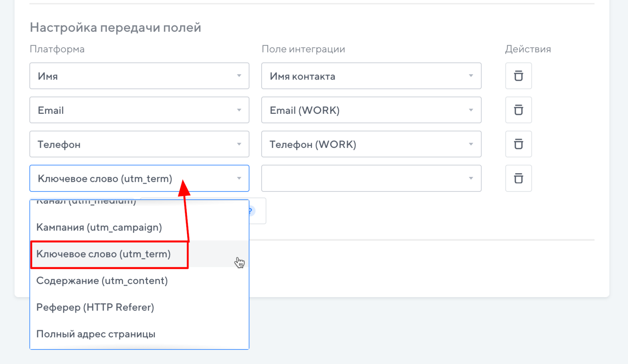This screenshot has height=364, width=628.
Task: Choose Полный адрес страницы option
Action: 96,334
